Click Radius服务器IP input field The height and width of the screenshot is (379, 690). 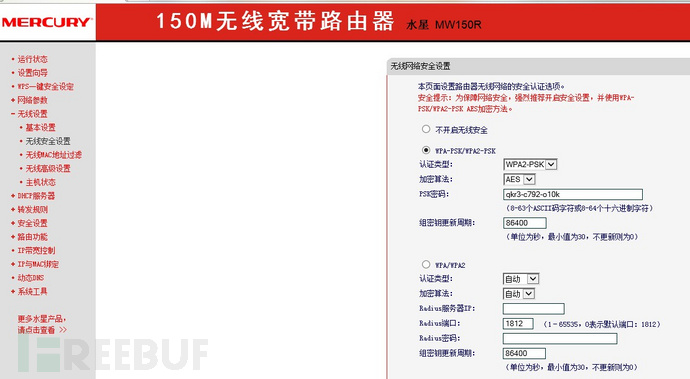point(534,309)
